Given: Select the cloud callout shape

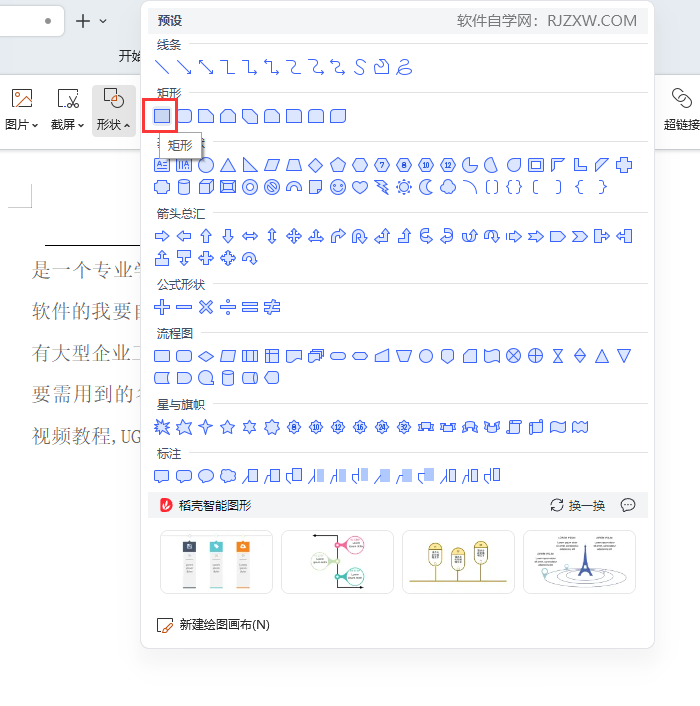Looking at the screenshot, I should 228,476.
